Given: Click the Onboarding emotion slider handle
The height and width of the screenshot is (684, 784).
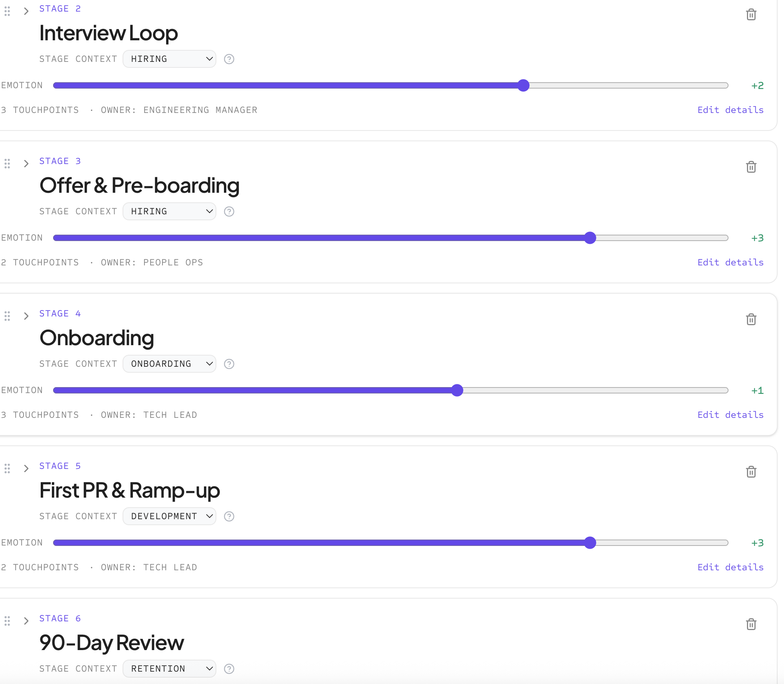Looking at the screenshot, I should (x=457, y=390).
